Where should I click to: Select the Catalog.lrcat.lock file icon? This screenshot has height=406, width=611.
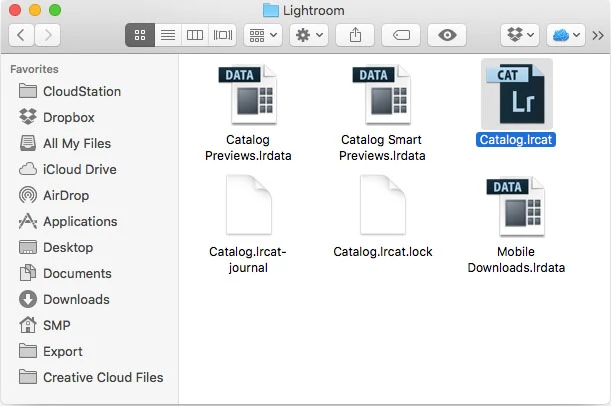tap(383, 205)
